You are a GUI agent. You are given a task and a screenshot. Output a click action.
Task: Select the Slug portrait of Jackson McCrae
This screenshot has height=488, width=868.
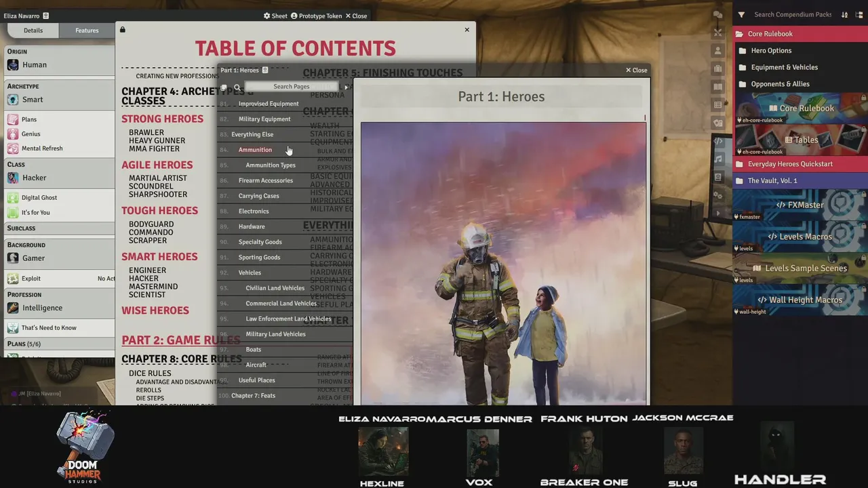[x=682, y=451]
